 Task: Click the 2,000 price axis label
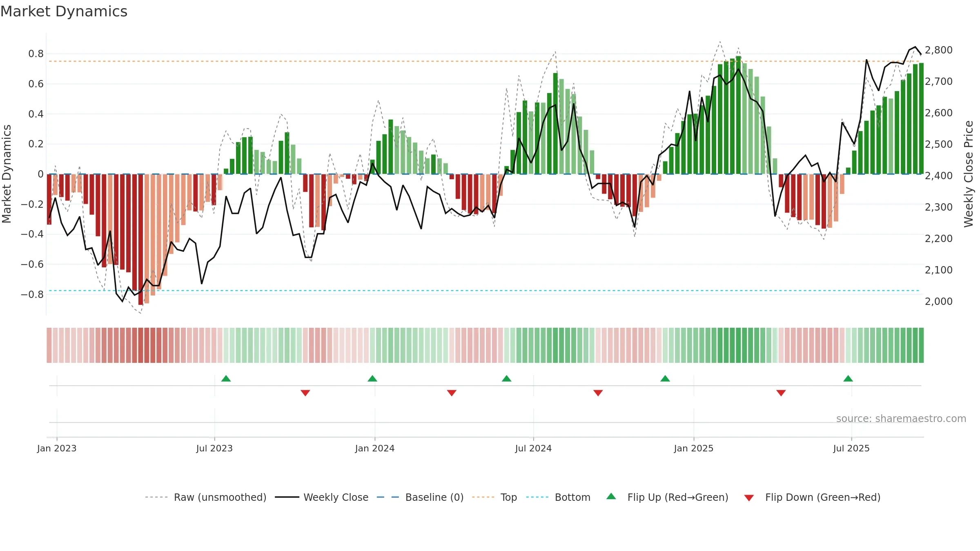pos(938,301)
